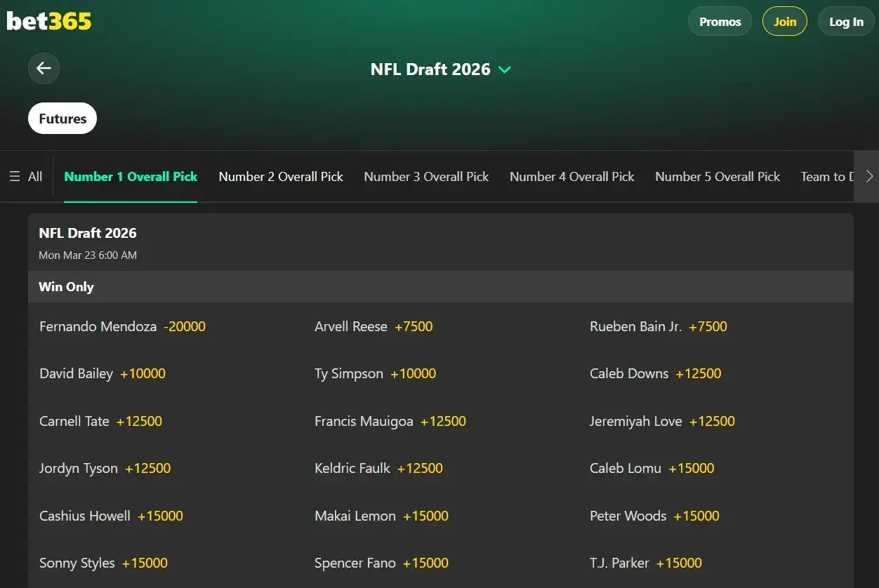
Task: Bet on Fernando Mendoza at -20000
Action: [x=122, y=326]
